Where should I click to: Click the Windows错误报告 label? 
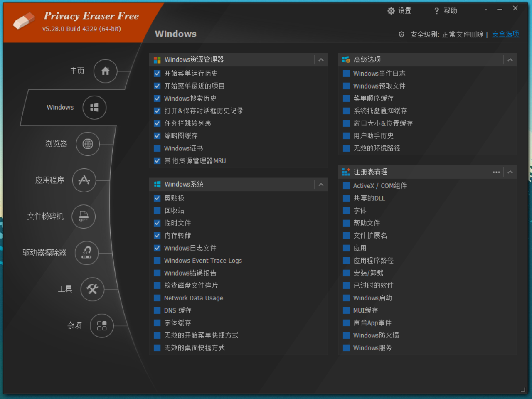[190, 273]
